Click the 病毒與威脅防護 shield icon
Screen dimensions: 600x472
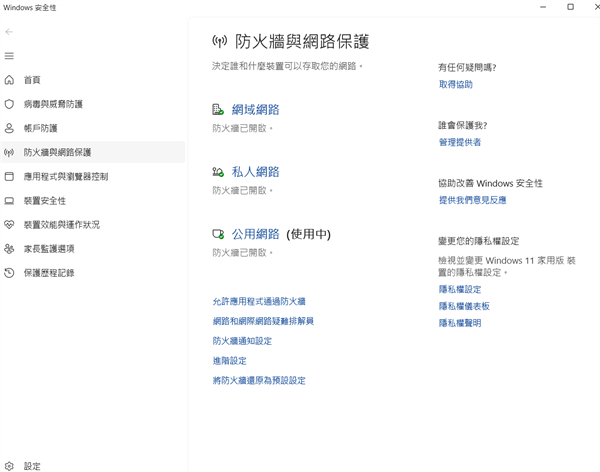(10, 104)
